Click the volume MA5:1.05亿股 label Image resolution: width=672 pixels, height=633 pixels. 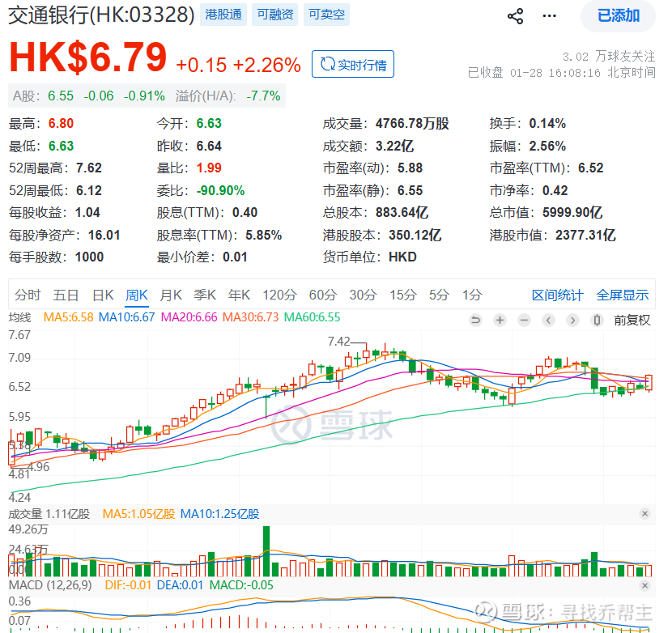point(139,514)
